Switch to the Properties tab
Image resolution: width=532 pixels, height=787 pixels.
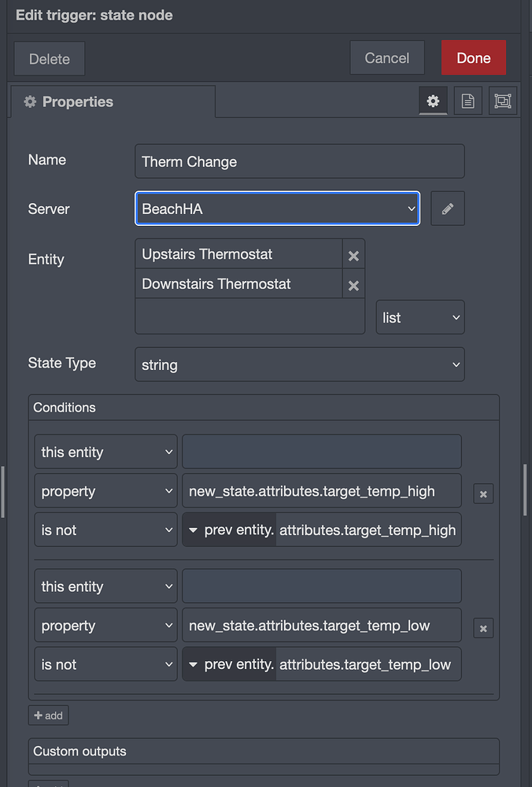click(x=113, y=102)
